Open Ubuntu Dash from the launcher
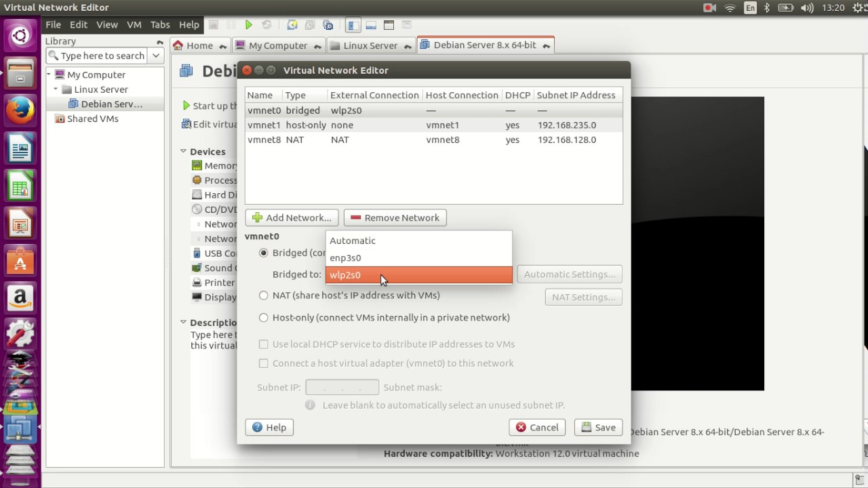Image resolution: width=868 pixels, height=488 pixels. (20, 35)
